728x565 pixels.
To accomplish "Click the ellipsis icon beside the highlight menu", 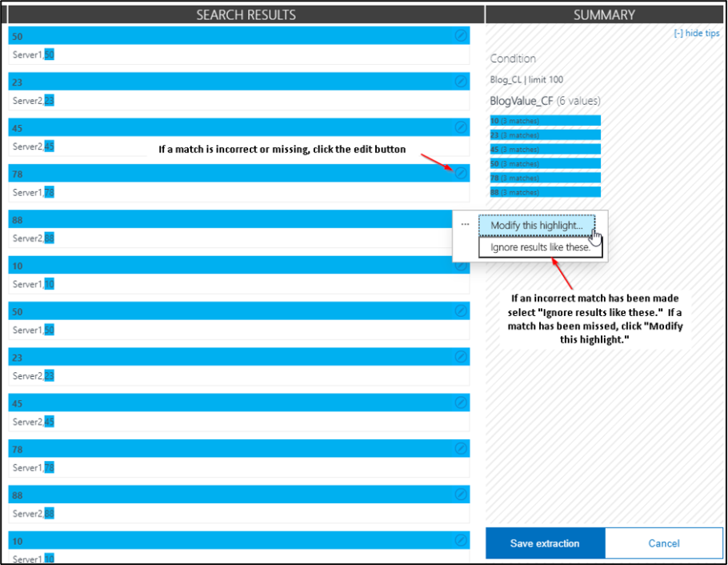I will tap(465, 225).
